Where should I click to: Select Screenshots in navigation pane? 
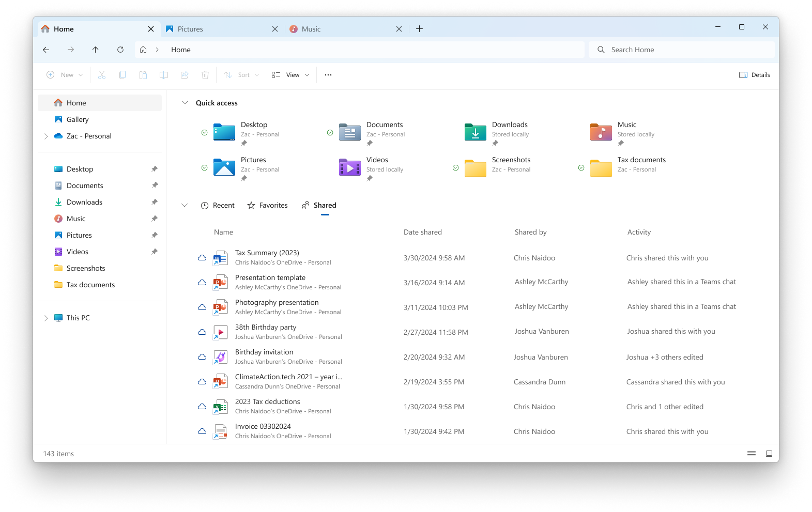pos(100,268)
